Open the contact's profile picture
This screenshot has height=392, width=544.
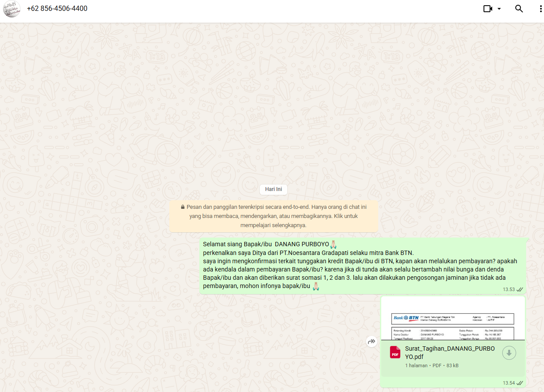(12, 9)
